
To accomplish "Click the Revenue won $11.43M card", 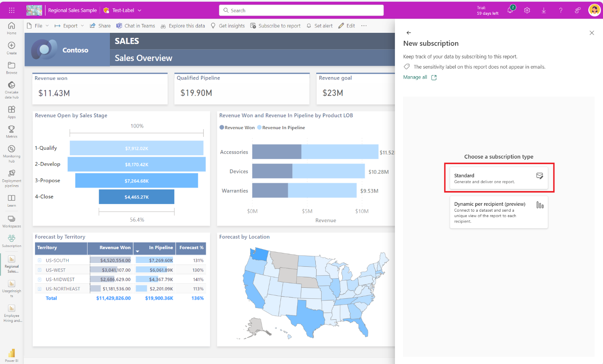I will [x=100, y=88].
